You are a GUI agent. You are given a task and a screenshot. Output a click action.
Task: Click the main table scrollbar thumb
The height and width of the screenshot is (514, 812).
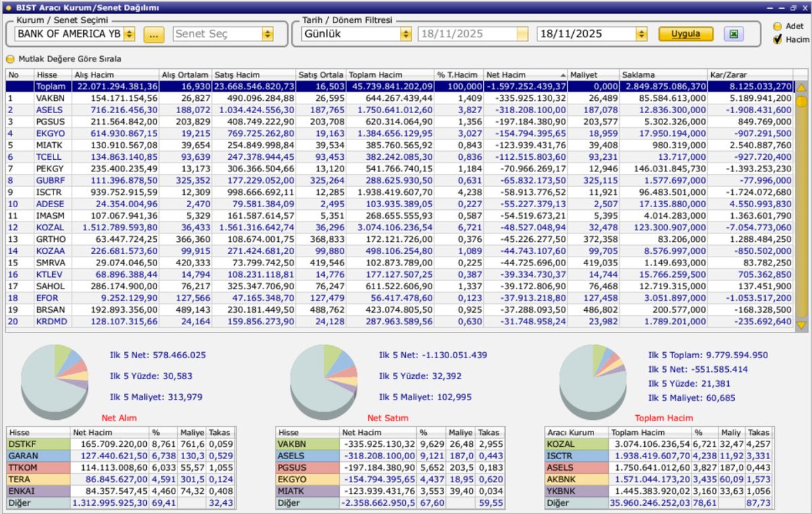click(801, 103)
